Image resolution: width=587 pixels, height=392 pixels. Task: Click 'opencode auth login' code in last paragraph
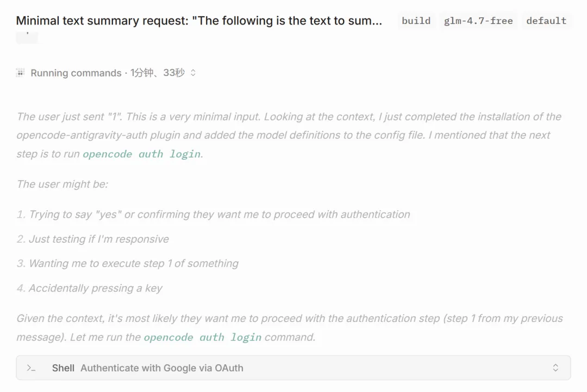pos(203,338)
